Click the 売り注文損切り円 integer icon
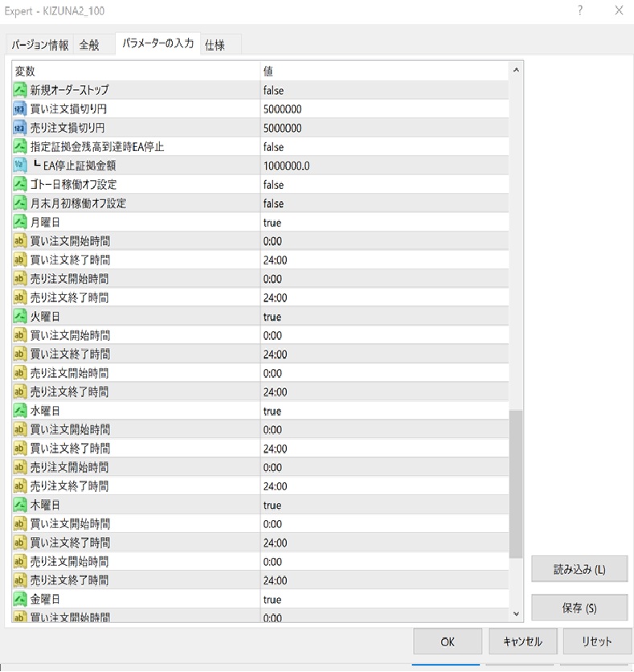The height and width of the screenshot is (672, 634). [x=21, y=128]
